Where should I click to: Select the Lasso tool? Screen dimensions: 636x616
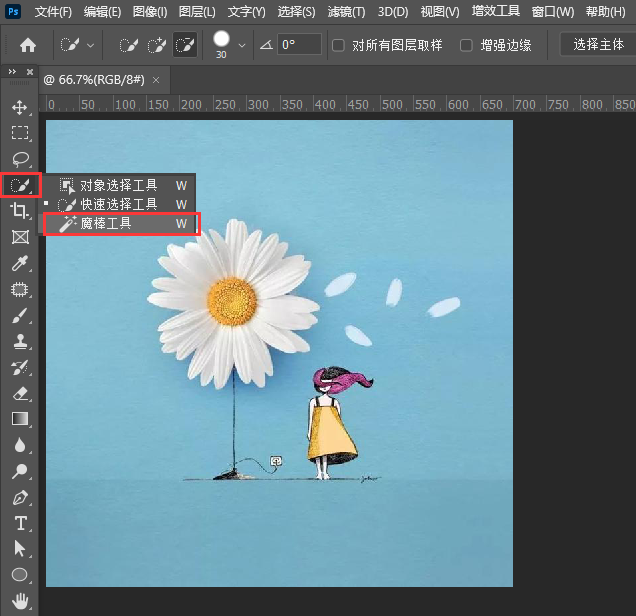coord(19,159)
